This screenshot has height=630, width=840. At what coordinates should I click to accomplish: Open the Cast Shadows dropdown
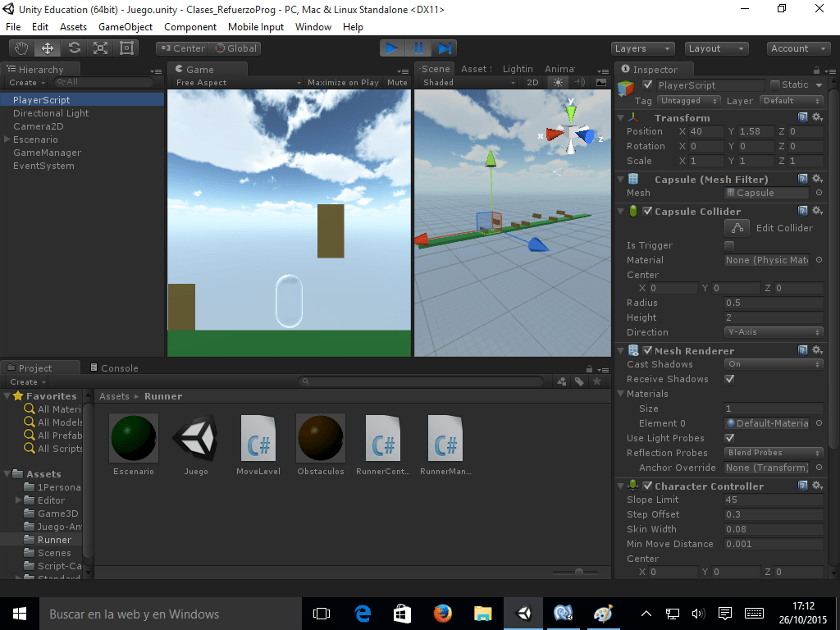pos(774,364)
